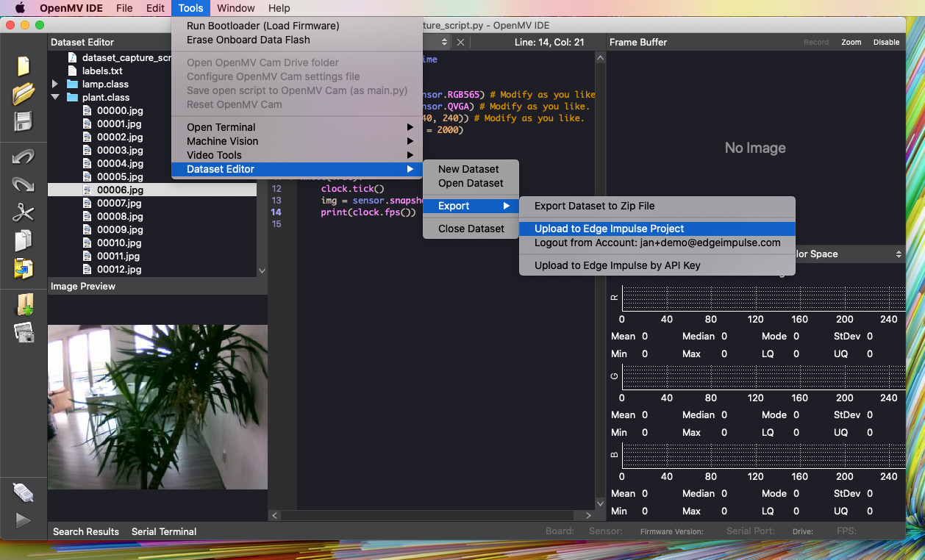Click the Capture Data camera icon
The width and height of the screenshot is (925, 560).
pyautogui.click(x=24, y=332)
